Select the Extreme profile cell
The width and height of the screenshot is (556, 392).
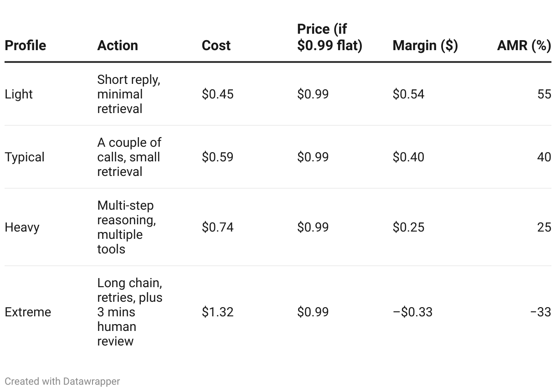tap(28, 312)
